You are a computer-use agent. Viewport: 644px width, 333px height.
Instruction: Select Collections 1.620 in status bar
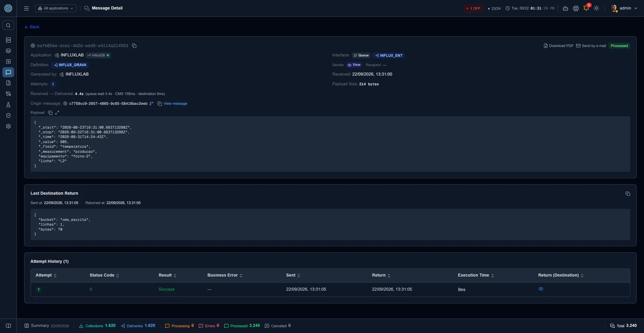pos(97,326)
